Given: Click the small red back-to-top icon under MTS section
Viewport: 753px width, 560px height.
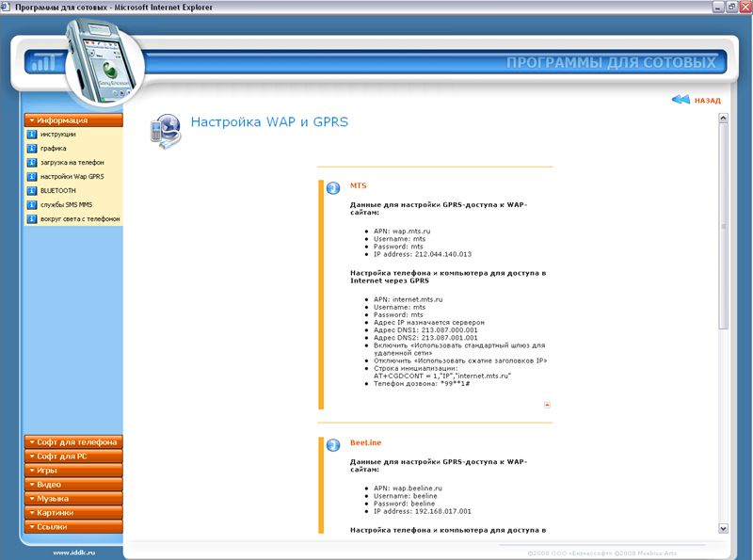Looking at the screenshot, I should [547, 405].
